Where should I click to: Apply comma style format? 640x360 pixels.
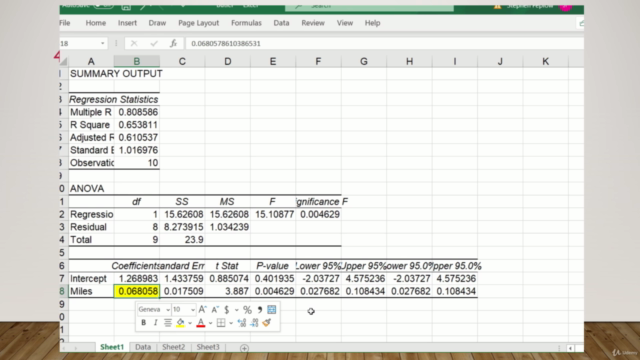(x=260, y=309)
